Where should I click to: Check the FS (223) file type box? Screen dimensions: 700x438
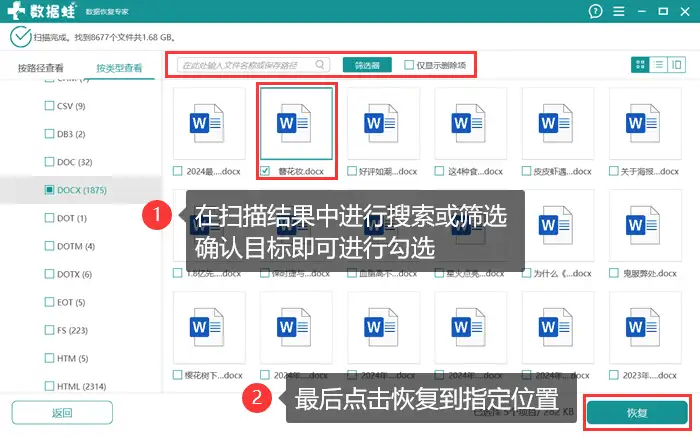pyautogui.click(x=50, y=330)
